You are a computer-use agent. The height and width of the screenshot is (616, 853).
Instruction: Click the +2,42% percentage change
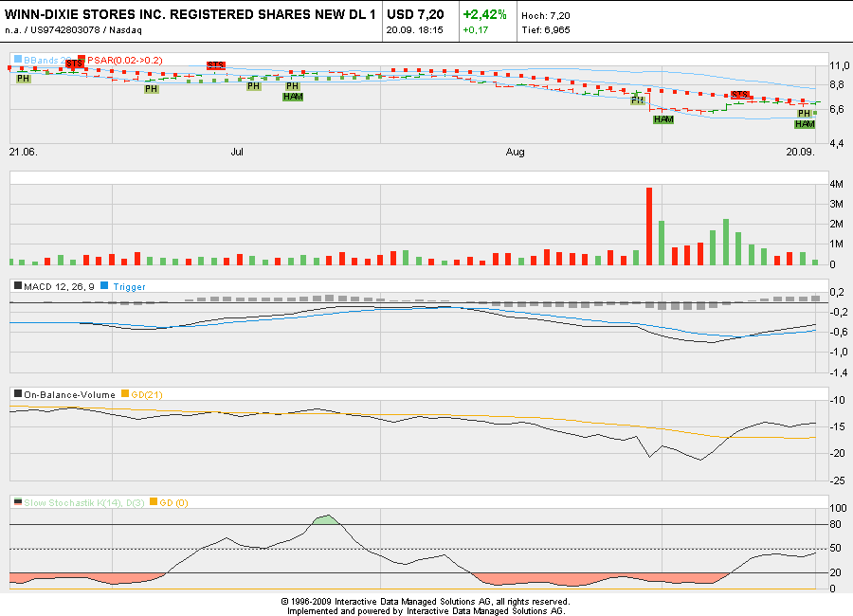coord(484,15)
